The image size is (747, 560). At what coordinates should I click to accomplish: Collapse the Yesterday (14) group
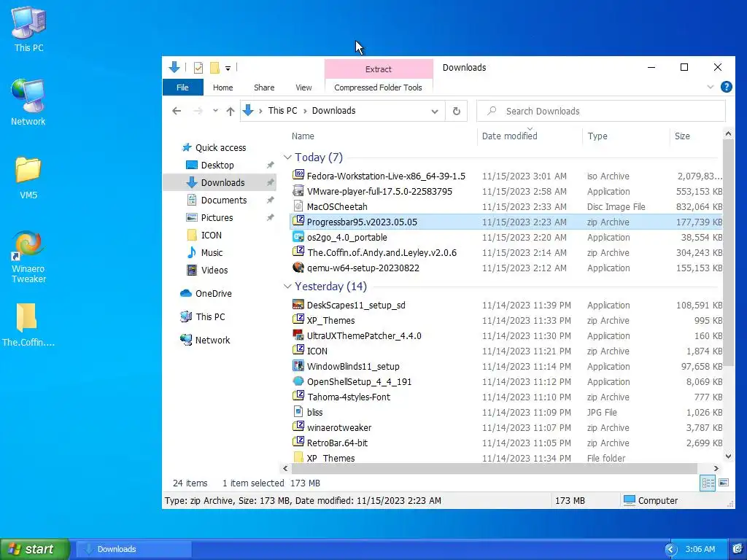tap(287, 286)
